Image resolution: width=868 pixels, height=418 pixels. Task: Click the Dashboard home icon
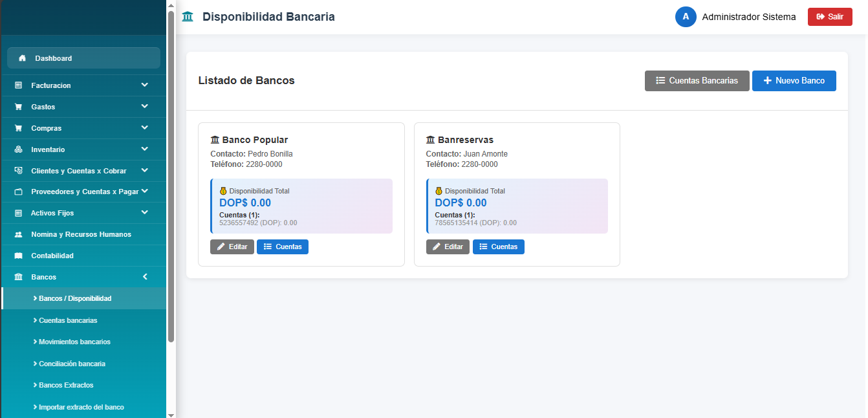coord(22,58)
